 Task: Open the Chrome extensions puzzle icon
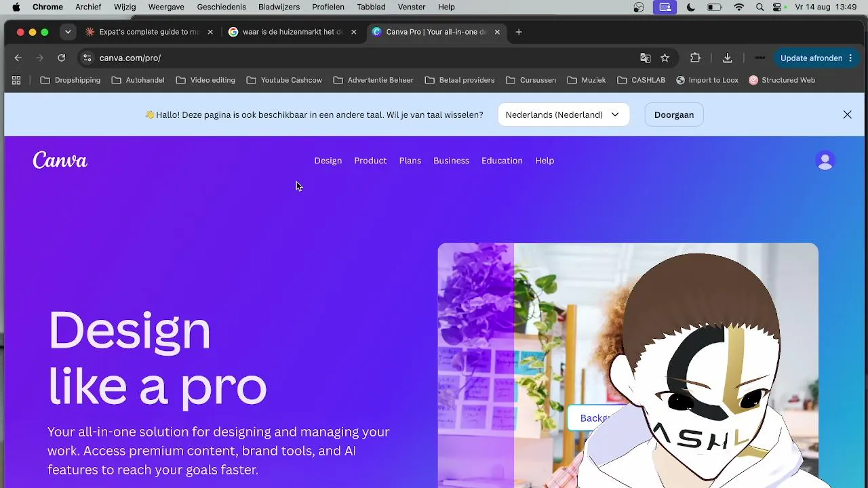click(x=695, y=58)
